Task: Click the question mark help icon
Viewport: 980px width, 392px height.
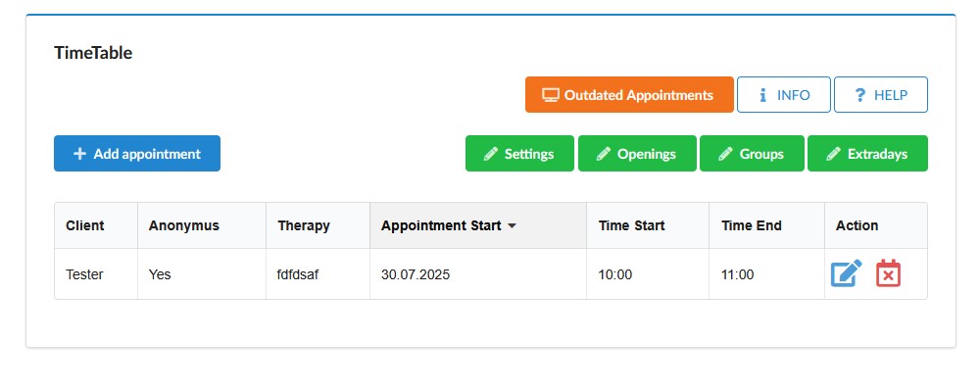Action: tap(860, 95)
